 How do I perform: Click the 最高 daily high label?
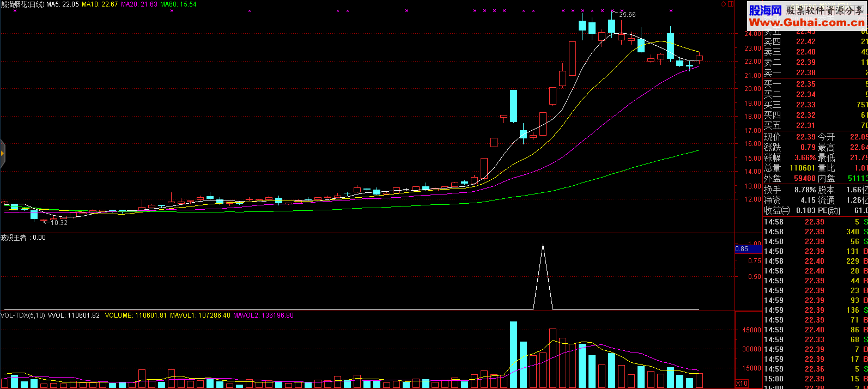pyautogui.click(x=826, y=148)
